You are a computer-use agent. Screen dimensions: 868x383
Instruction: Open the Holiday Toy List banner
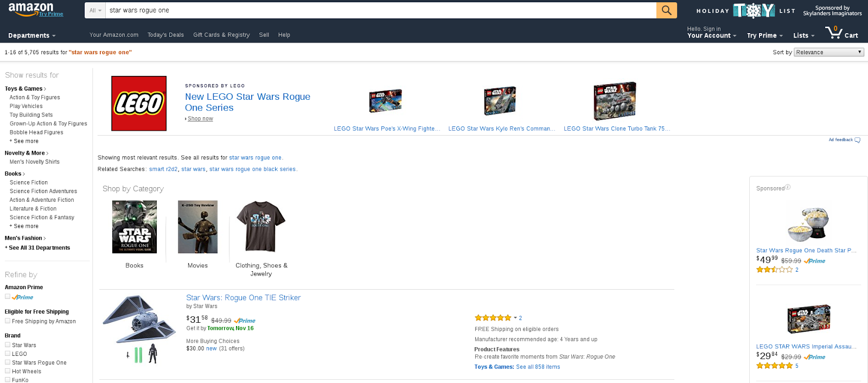pos(746,10)
